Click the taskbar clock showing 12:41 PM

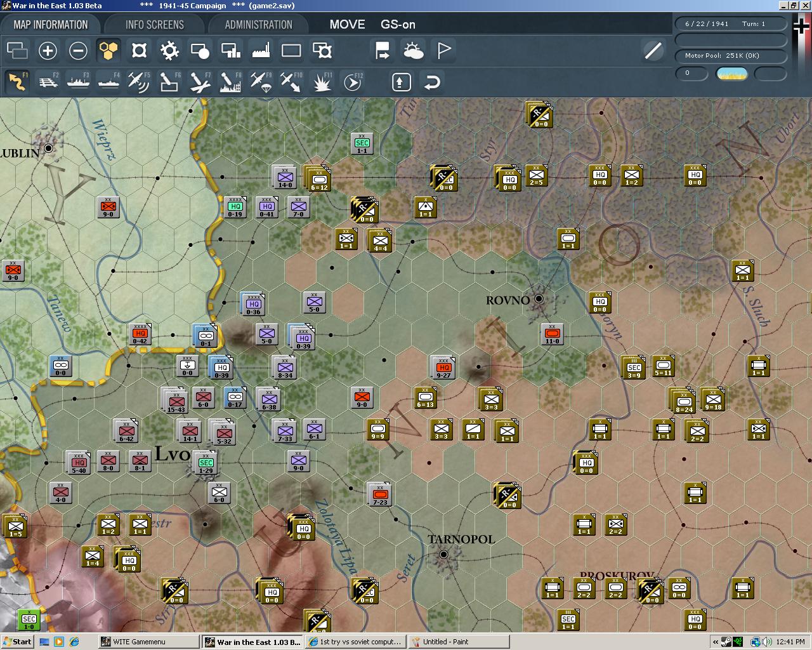[x=790, y=642]
